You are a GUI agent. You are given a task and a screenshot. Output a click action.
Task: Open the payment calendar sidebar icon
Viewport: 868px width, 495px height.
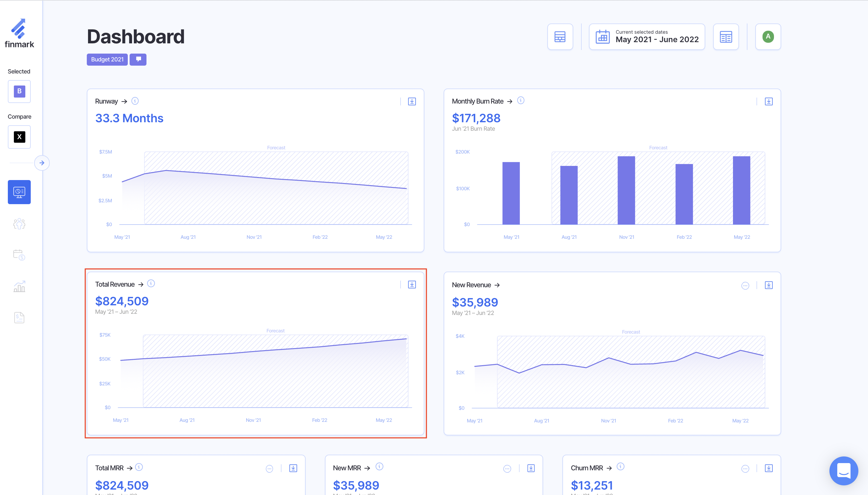[x=19, y=255]
